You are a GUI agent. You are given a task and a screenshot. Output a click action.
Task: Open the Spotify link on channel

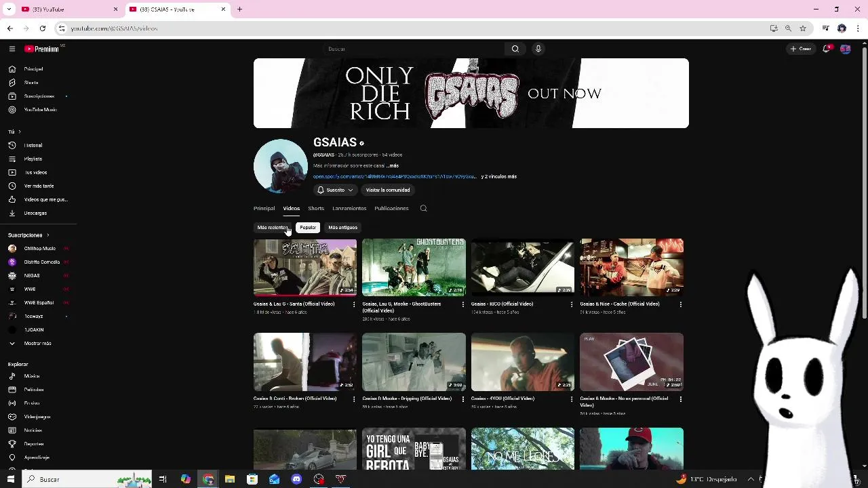(395, 177)
